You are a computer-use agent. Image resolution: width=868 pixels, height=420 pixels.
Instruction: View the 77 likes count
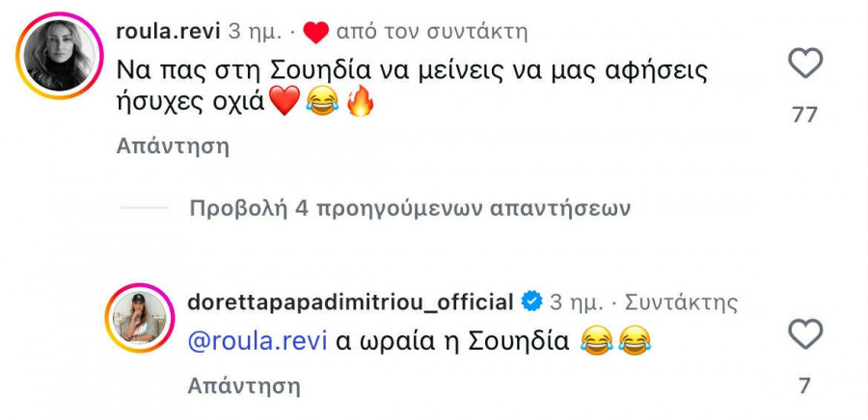[804, 115]
